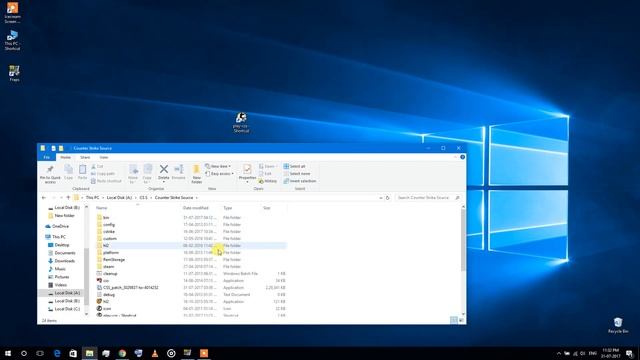Screen dimensions: 640x360
Task: Open the File tab
Action: (47, 157)
